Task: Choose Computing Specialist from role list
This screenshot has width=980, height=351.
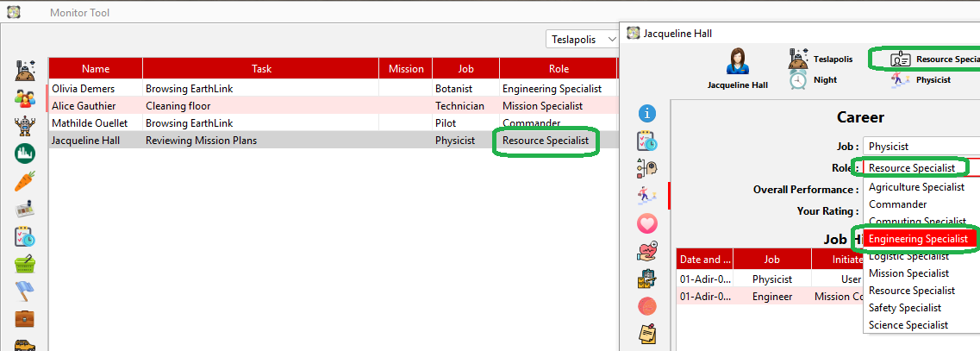Action: coord(921,222)
